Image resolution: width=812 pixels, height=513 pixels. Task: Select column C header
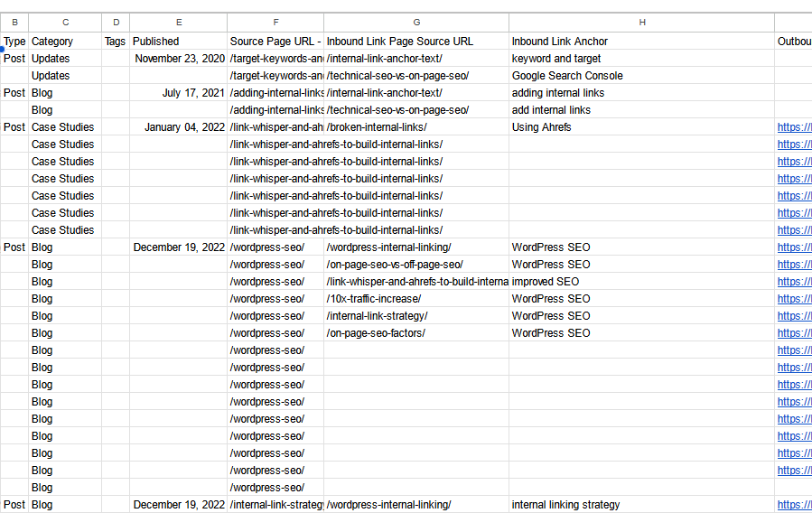[x=65, y=23]
